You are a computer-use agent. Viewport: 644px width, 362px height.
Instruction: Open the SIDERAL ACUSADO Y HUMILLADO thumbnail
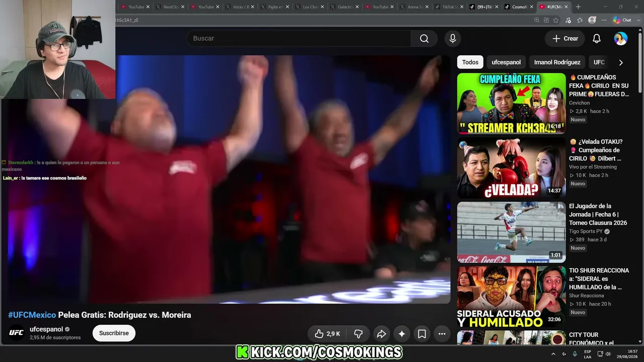(x=511, y=297)
